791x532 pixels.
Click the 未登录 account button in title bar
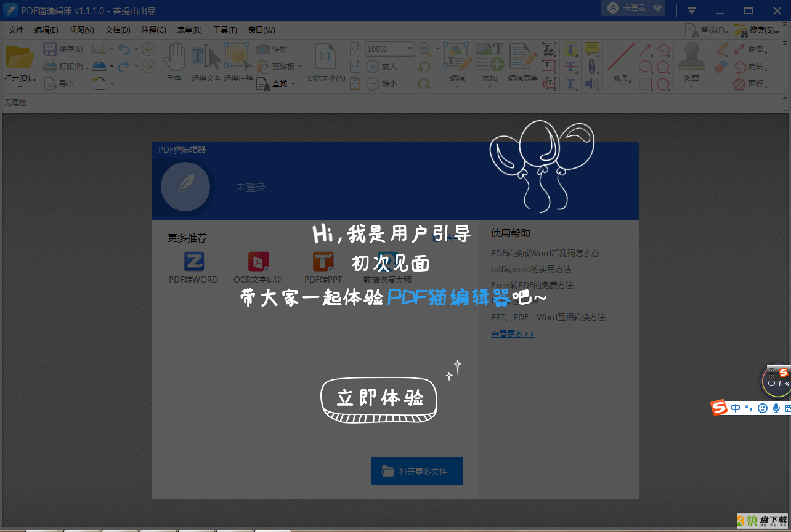point(635,8)
